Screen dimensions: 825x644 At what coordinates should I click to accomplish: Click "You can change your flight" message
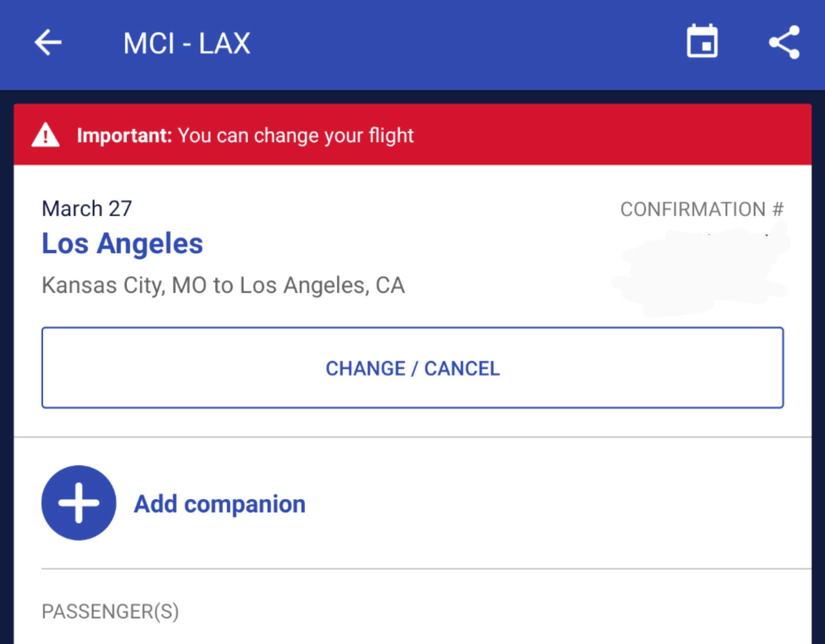pos(296,135)
